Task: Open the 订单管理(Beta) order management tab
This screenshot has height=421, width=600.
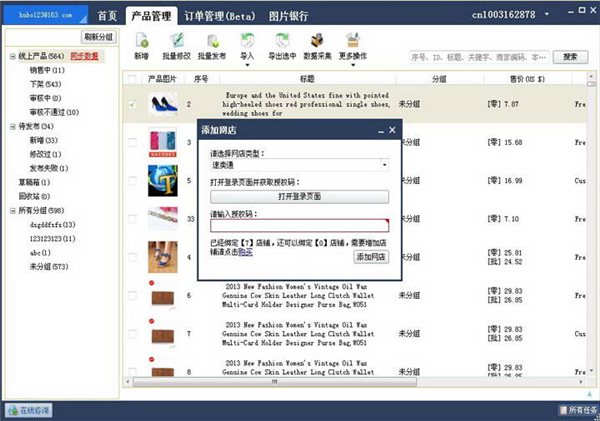Action: (220, 16)
